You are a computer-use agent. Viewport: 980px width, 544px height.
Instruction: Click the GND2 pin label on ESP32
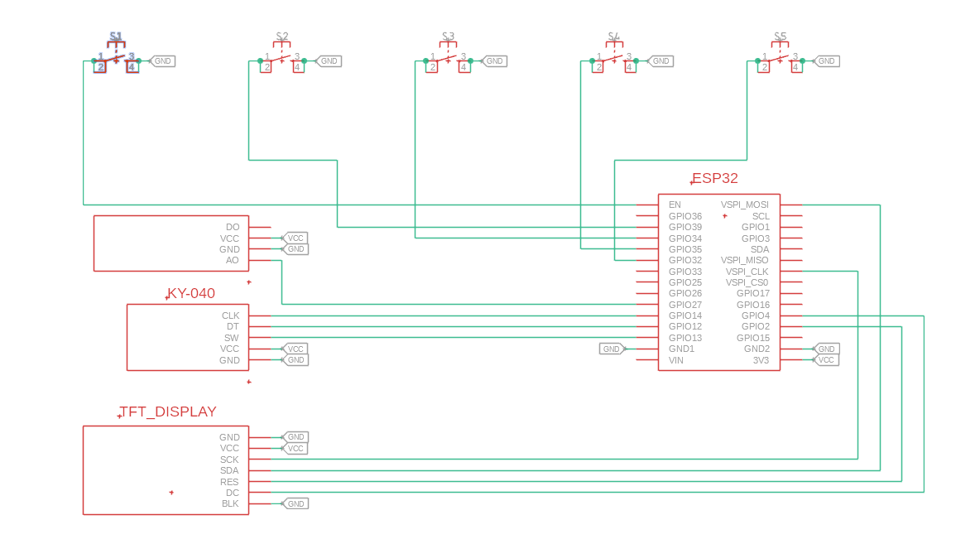pyautogui.click(x=757, y=349)
